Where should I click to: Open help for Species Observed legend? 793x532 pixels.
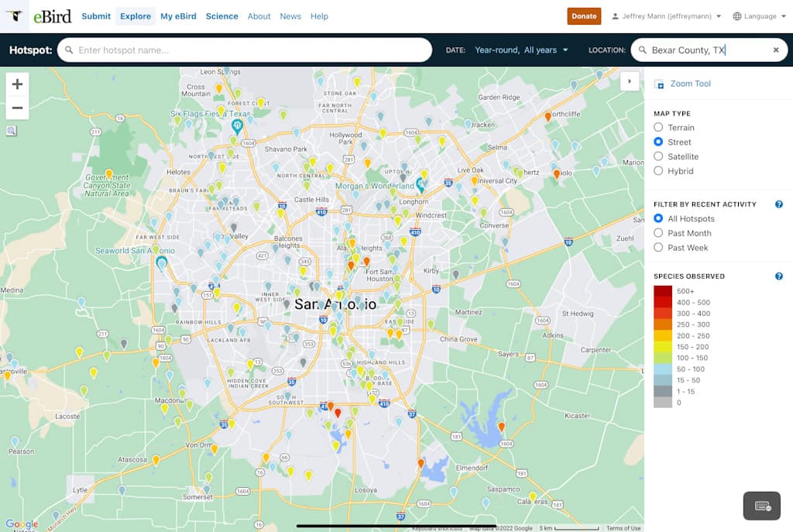click(x=779, y=276)
